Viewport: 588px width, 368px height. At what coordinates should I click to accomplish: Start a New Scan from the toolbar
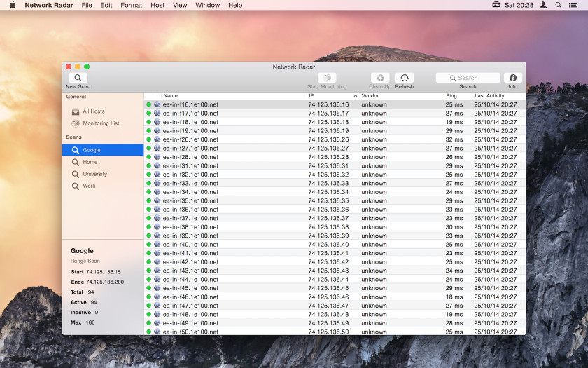(78, 78)
